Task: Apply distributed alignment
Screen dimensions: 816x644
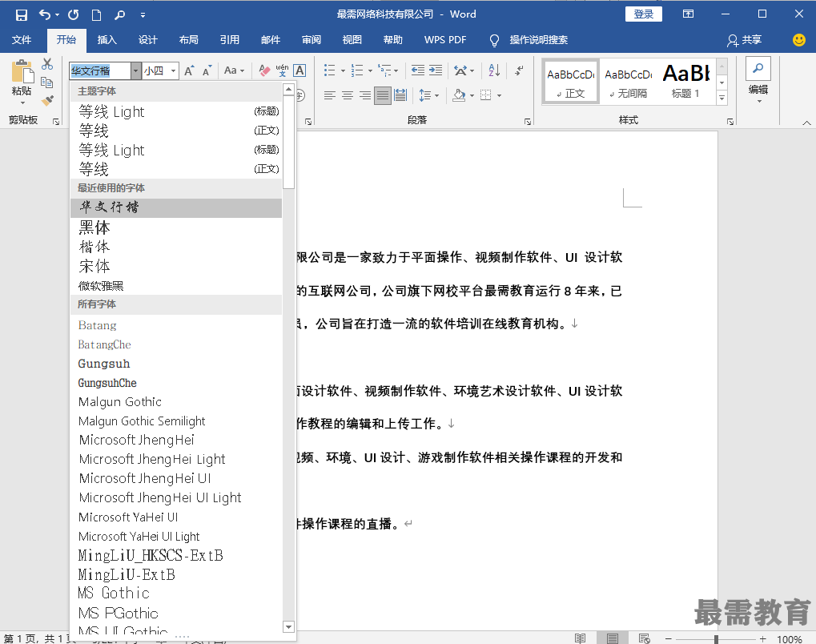Action: point(400,95)
